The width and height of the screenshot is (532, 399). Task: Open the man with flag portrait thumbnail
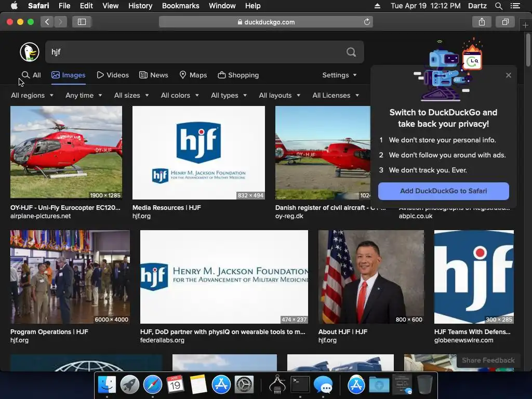point(371,277)
